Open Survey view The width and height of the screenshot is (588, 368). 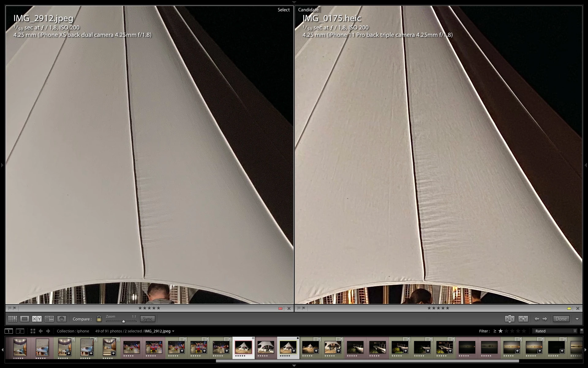click(x=49, y=319)
